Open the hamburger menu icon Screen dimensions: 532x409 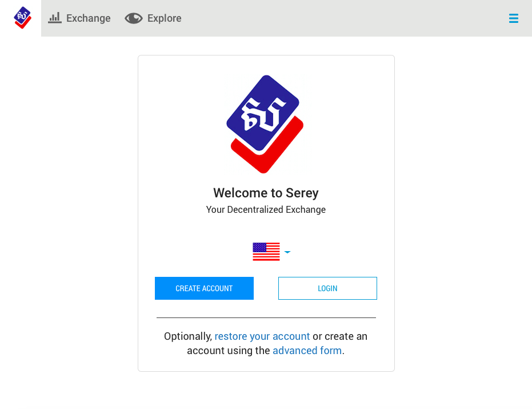[513, 18]
